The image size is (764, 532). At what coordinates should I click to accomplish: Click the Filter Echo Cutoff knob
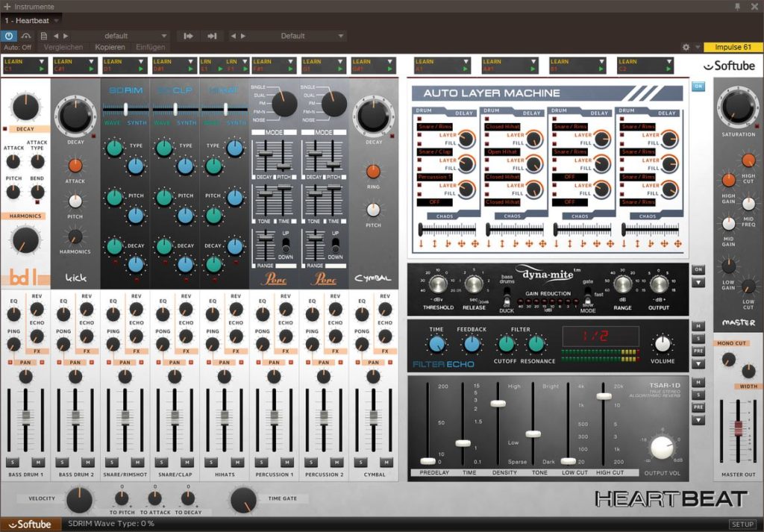[506, 344]
